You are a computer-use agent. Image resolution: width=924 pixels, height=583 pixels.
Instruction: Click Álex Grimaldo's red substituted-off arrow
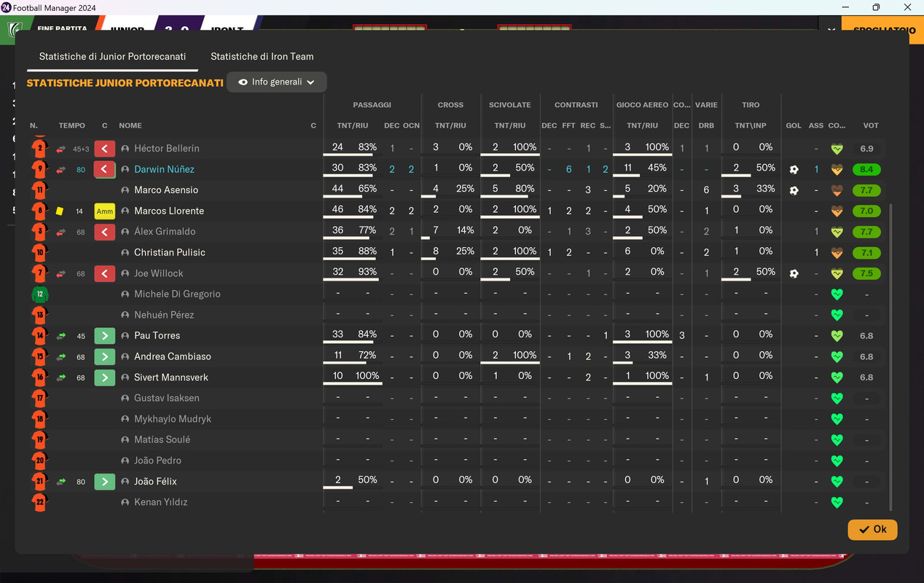(105, 232)
